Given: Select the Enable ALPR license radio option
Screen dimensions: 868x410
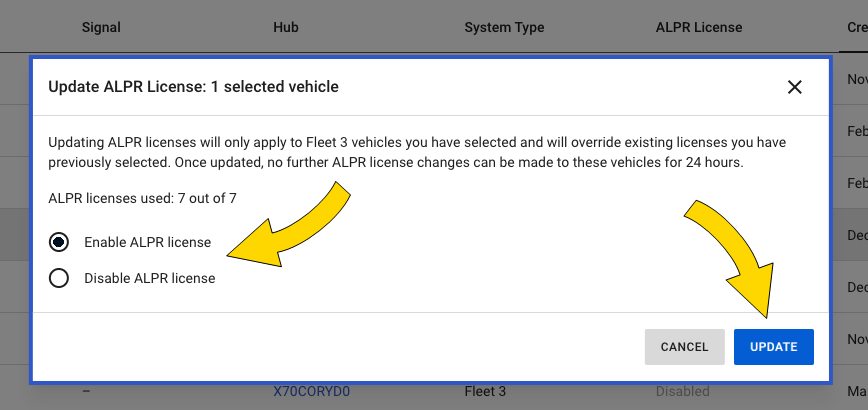Looking at the screenshot, I should coord(59,242).
